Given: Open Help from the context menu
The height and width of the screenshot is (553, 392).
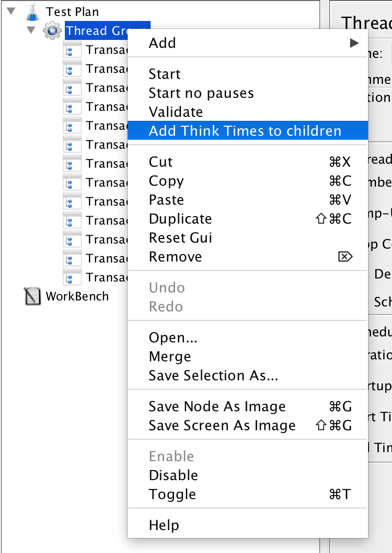Looking at the screenshot, I should pyautogui.click(x=164, y=525).
